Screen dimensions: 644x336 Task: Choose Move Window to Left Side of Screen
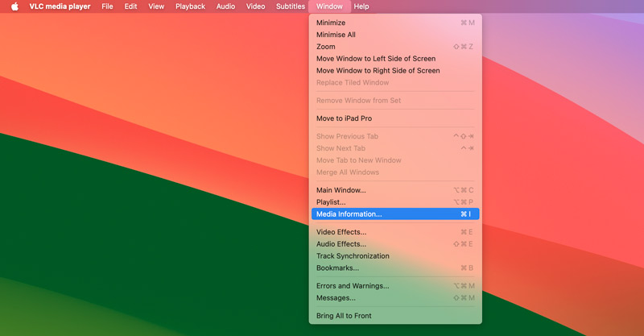[x=376, y=59]
